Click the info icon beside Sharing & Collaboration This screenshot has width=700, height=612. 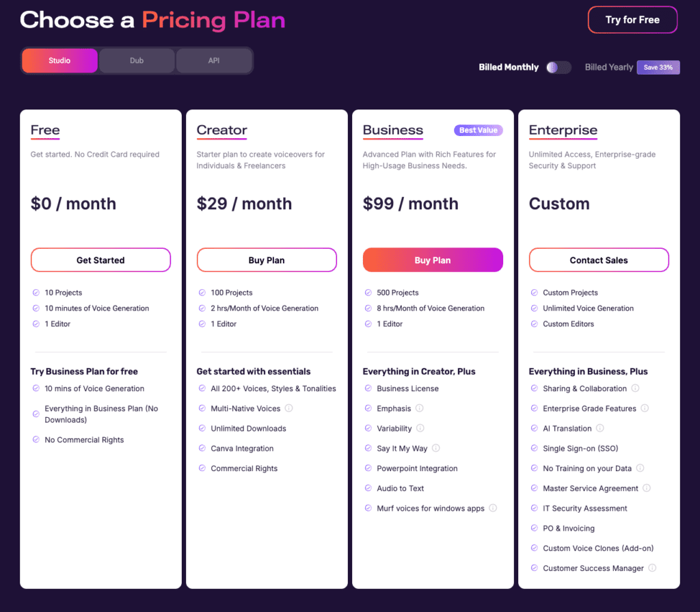click(636, 388)
